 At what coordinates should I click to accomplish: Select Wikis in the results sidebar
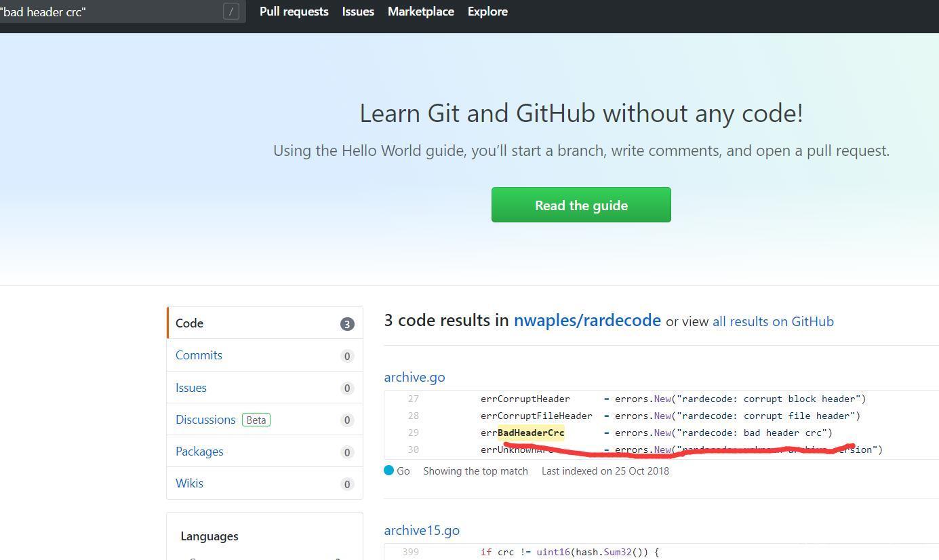coord(189,483)
